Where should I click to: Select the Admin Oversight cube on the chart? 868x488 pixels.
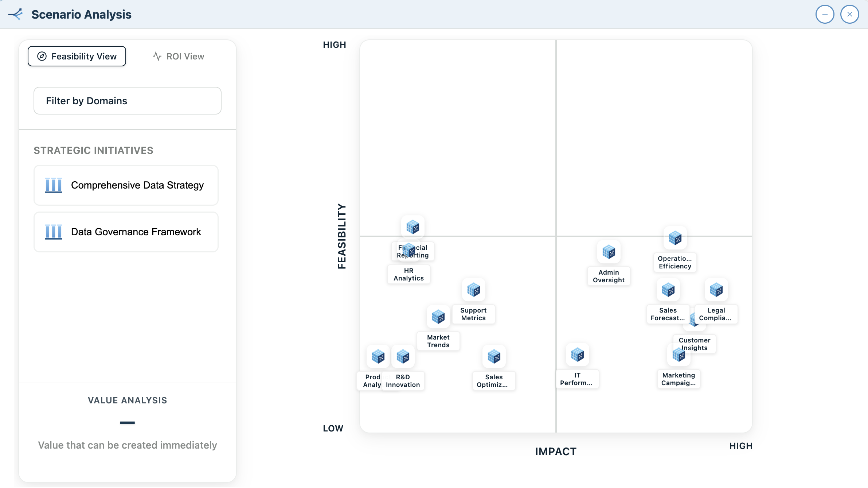pos(609,252)
